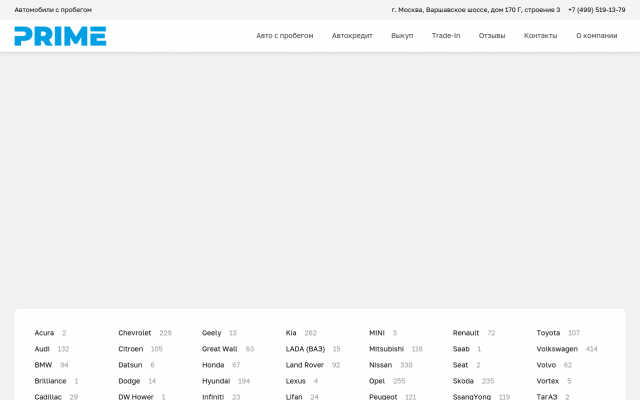The image size is (640, 400).
Task: Choose the Hyundai brand
Action: [216, 380]
